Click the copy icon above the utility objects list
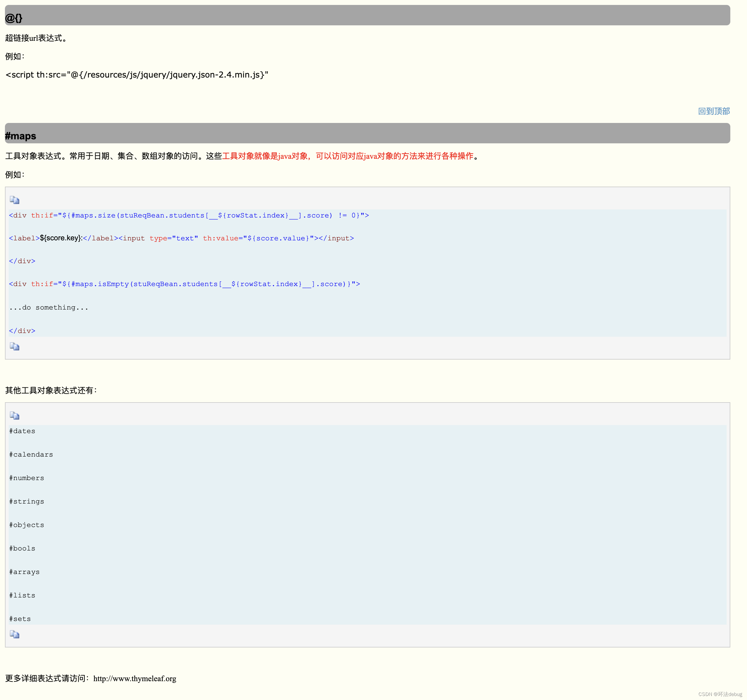The height and width of the screenshot is (700, 747). 15,416
